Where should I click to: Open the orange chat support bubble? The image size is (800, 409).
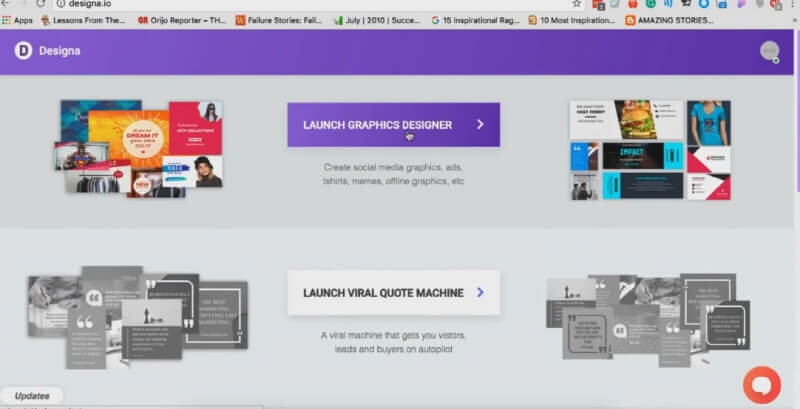point(762,385)
